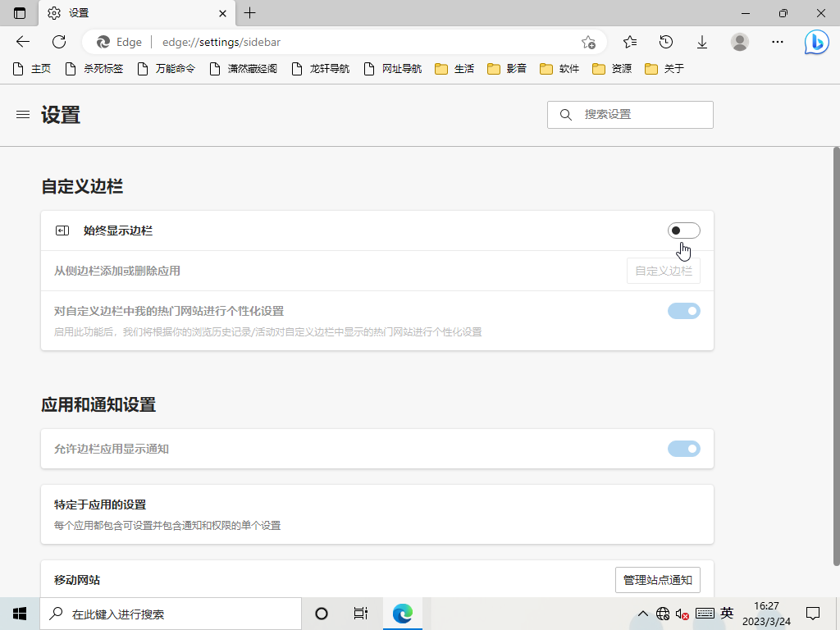
Task: Click the 搜索设置 search field
Action: 640,115
